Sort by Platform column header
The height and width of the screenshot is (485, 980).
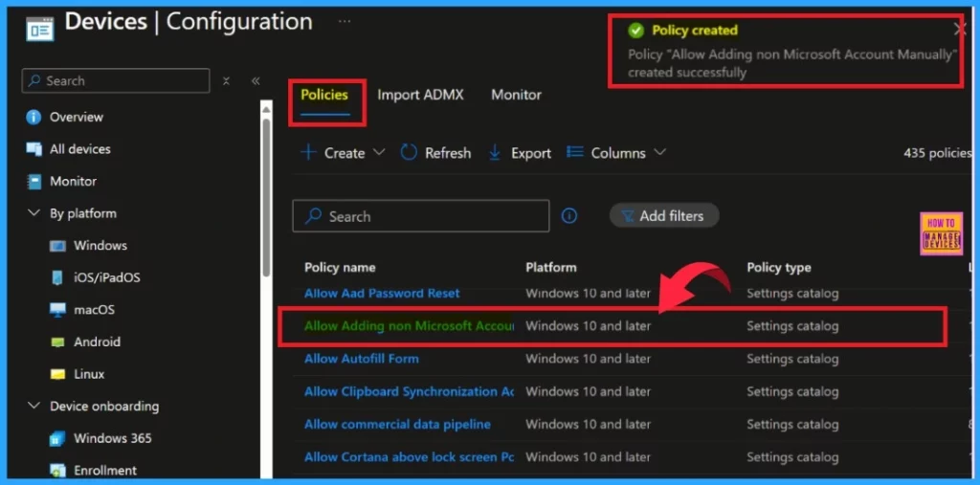click(x=551, y=268)
